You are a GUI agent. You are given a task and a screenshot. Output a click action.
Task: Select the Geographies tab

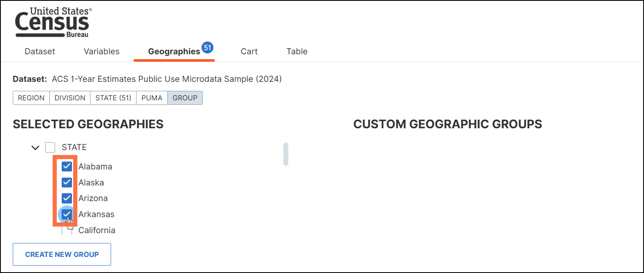174,52
